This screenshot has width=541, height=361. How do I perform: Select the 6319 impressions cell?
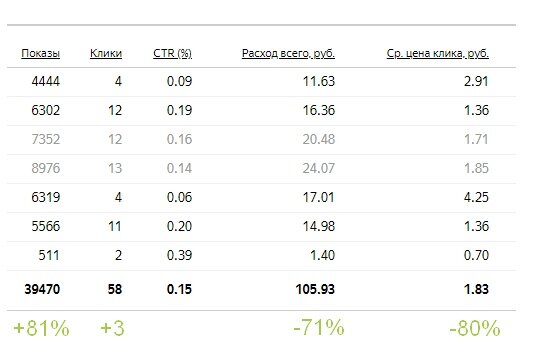coord(46,197)
